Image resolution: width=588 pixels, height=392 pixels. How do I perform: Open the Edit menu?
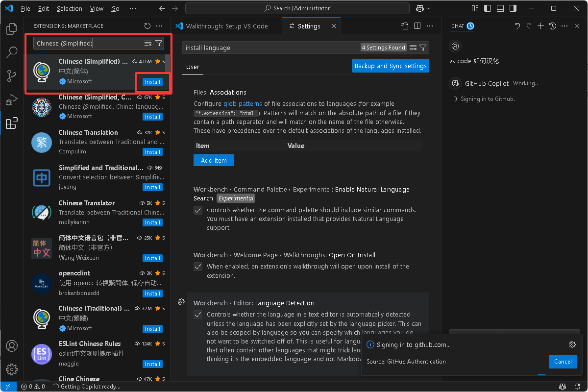point(44,8)
